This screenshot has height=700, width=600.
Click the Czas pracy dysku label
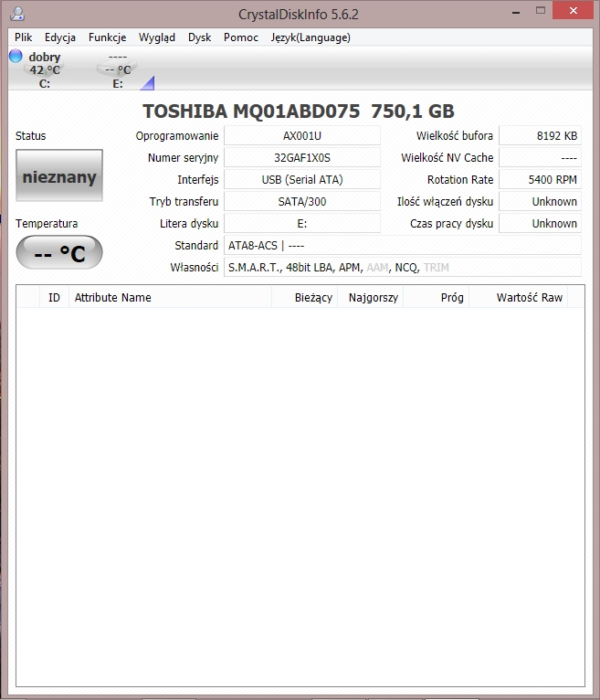click(x=451, y=223)
